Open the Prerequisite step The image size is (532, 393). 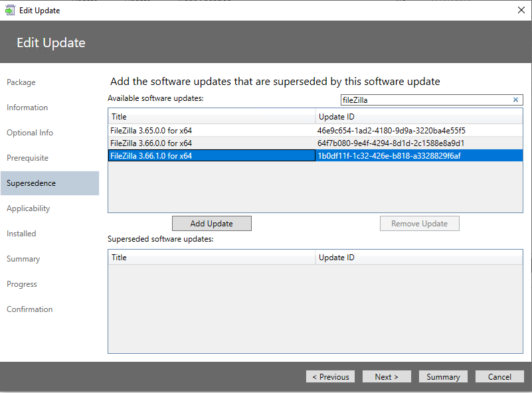coord(27,158)
